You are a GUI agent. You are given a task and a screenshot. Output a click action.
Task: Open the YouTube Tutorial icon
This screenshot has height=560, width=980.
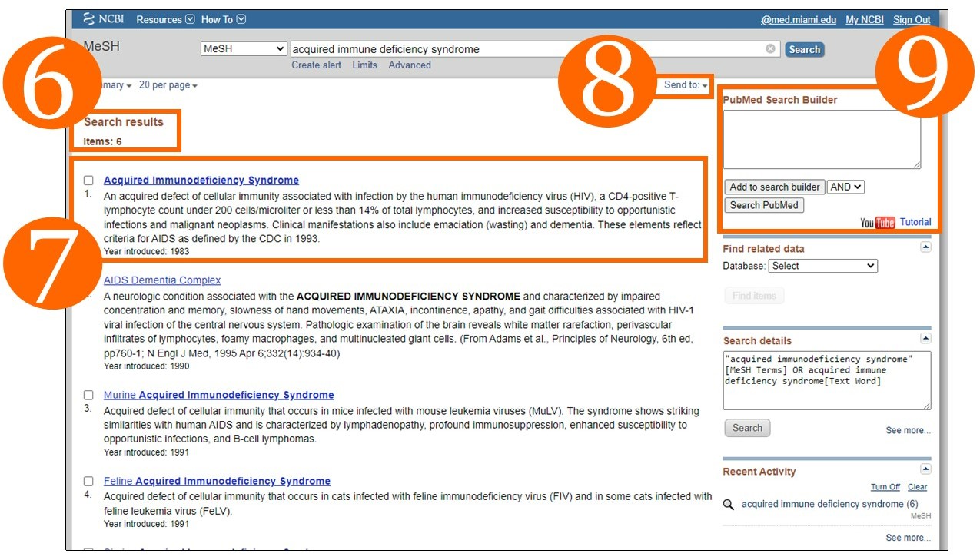876,222
